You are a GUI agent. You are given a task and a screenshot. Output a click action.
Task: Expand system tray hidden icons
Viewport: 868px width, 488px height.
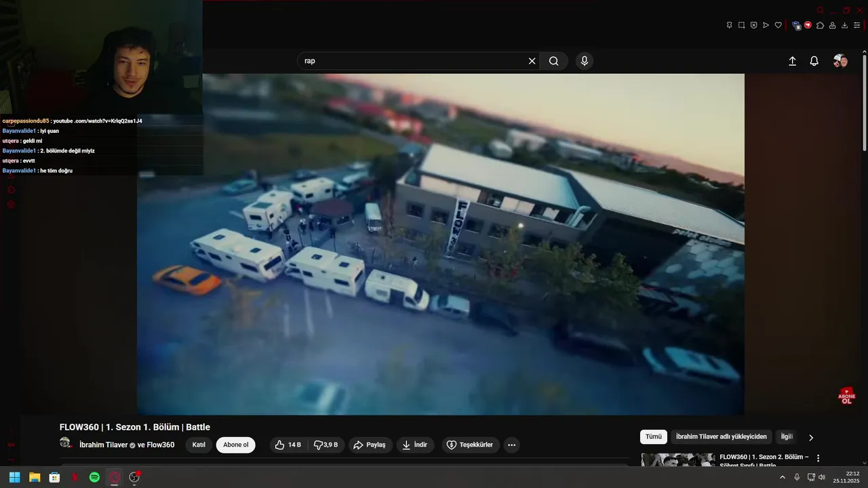point(783,477)
